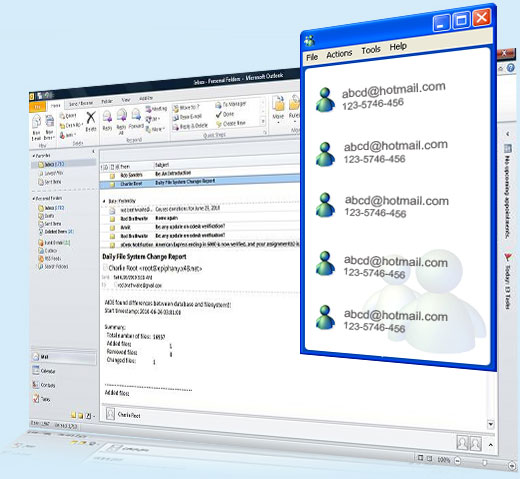Click the Forward icon in Outlook ribbon
520x479 pixels.
pyautogui.click(x=136, y=115)
